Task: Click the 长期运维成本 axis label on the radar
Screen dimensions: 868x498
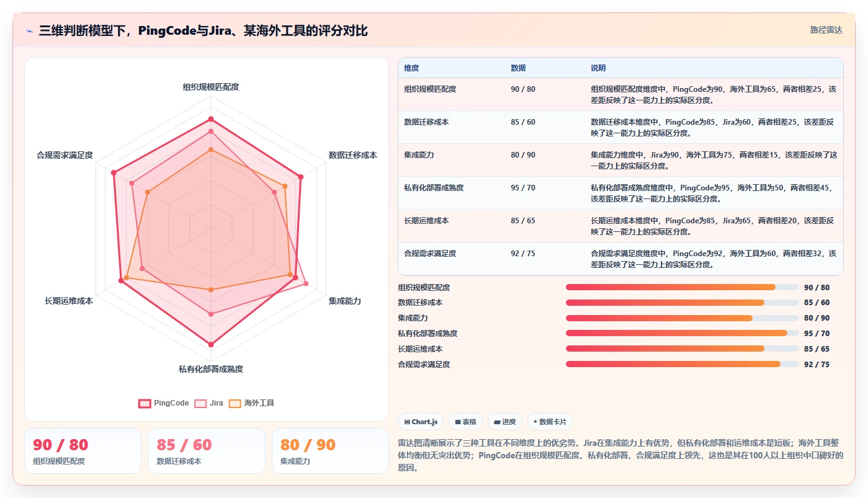Action: (69, 301)
